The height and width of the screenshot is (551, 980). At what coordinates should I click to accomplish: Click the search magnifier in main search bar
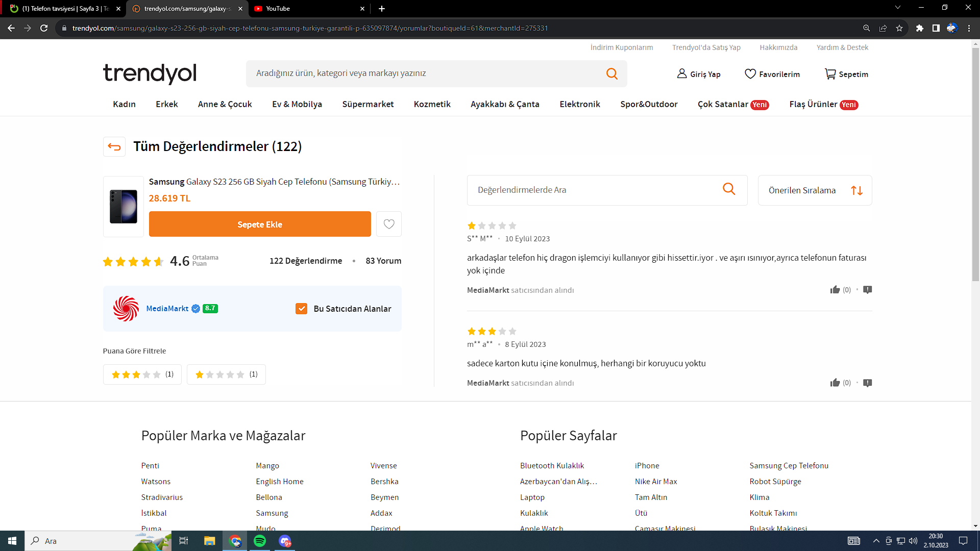[x=611, y=73]
